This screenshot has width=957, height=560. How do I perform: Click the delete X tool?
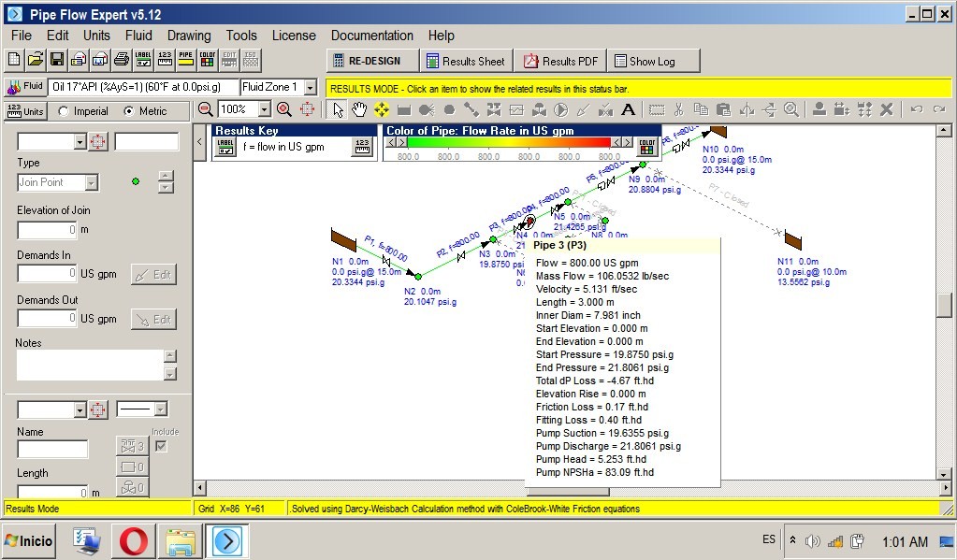[887, 109]
